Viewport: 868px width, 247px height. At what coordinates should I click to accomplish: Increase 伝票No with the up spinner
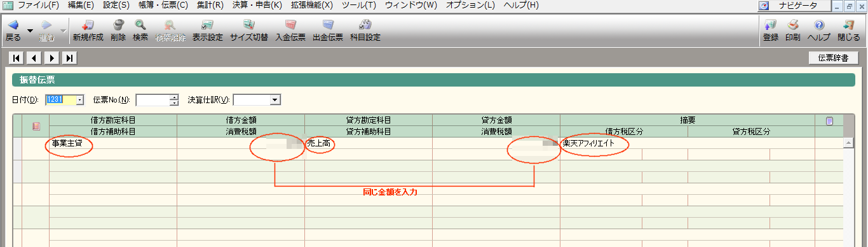tap(174, 97)
